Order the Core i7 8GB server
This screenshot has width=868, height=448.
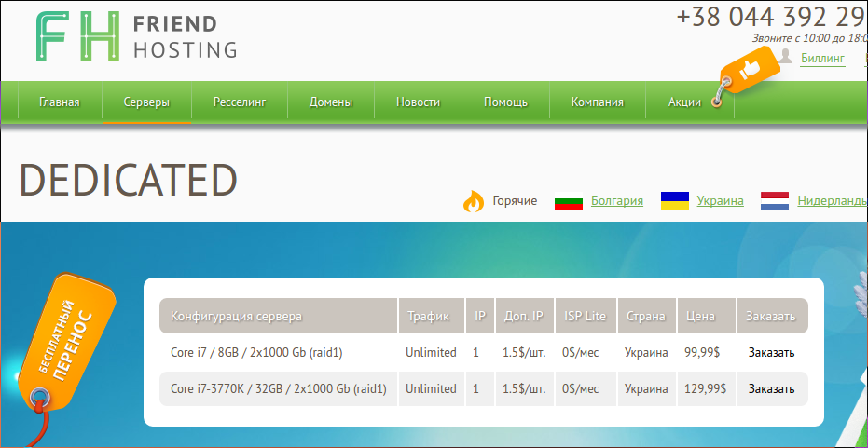point(772,352)
